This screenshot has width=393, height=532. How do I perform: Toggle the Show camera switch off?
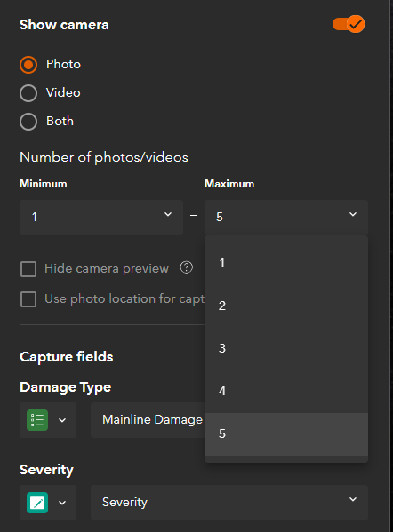(x=349, y=25)
